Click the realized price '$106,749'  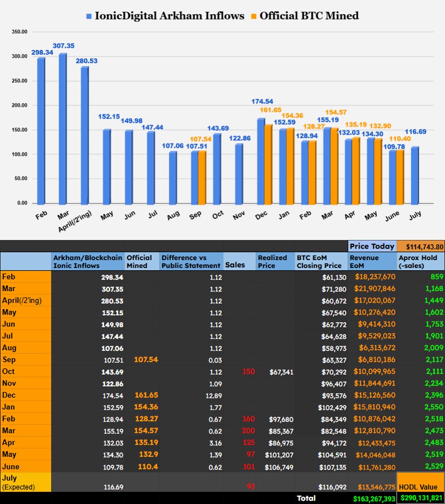pos(279,467)
